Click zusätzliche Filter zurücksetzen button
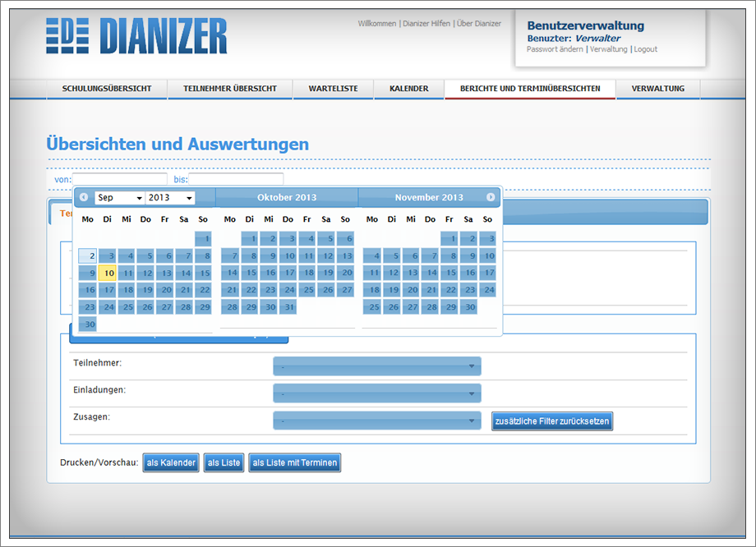The width and height of the screenshot is (756, 547). tap(552, 421)
